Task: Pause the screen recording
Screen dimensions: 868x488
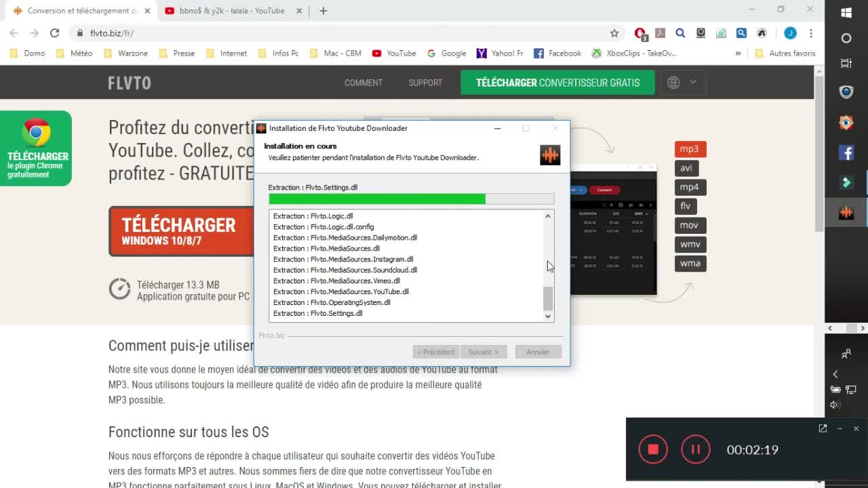Action: (695, 449)
